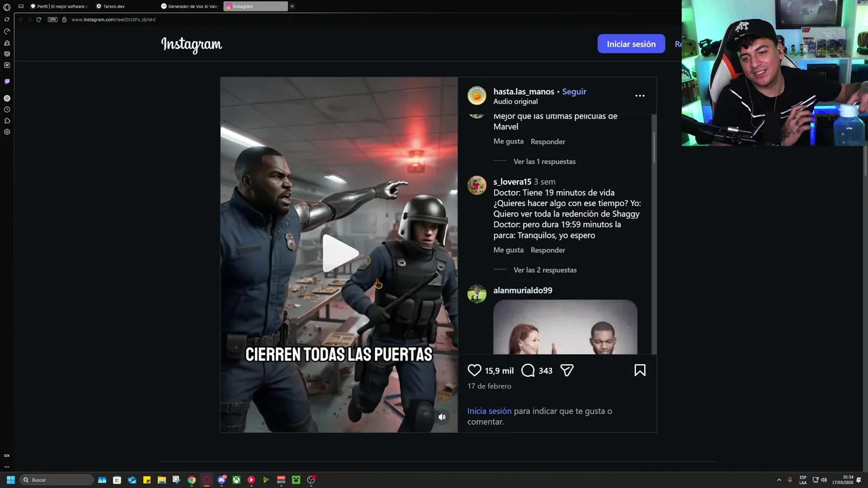
Task: Open browser Settings gear in sidebar
Action: (7, 132)
